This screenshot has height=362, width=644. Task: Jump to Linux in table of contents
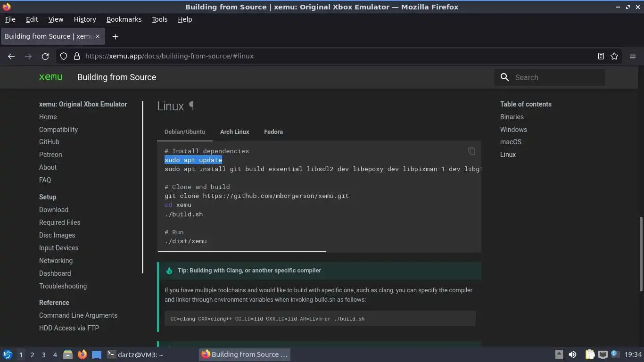coord(508,155)
